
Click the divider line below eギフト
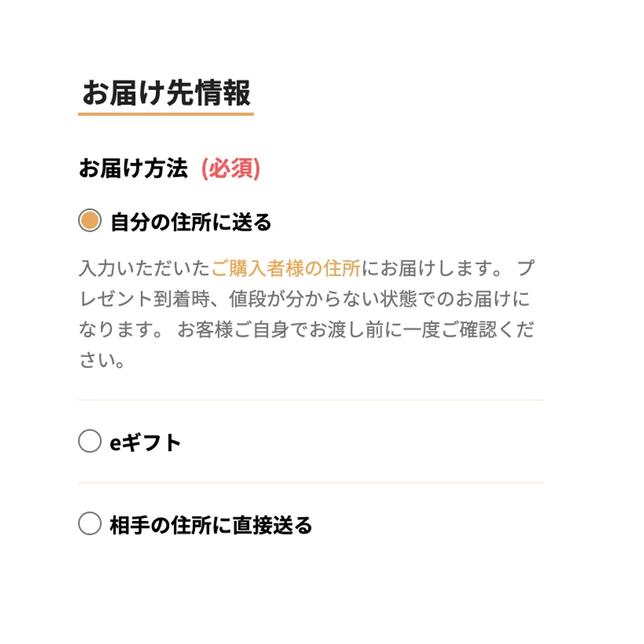click(312, 482)
